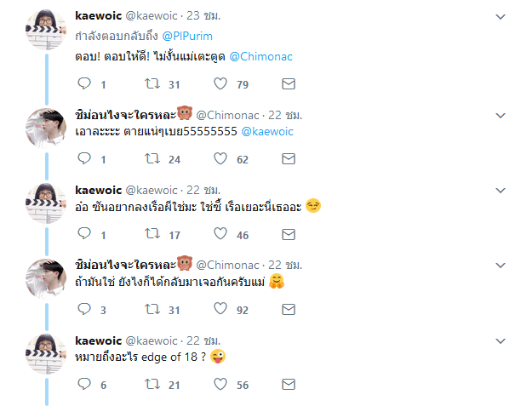Reply to the tweet with 17 retweets
This screenshot has width=532, height=406.
tap(84, 234)
